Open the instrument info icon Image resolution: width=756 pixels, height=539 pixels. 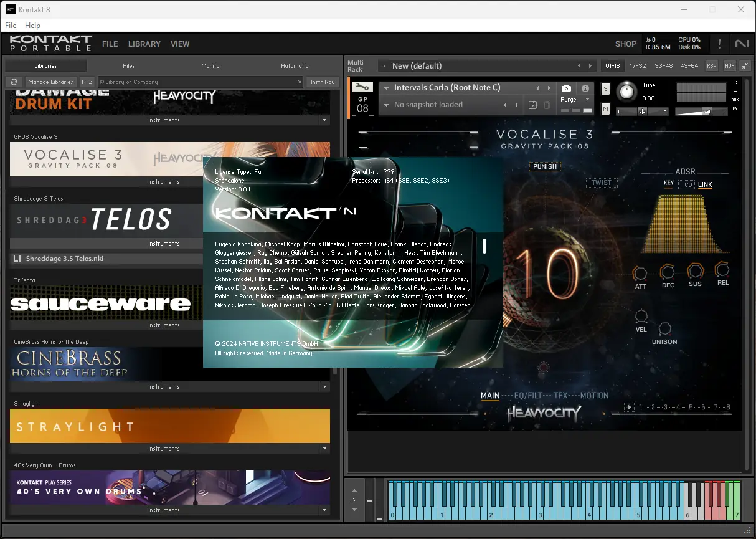(585, 88)
